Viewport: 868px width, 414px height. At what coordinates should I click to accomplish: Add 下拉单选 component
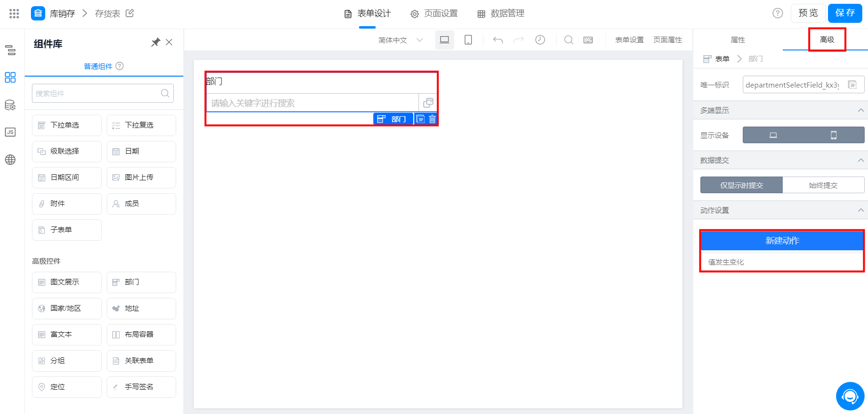point(67,125)
